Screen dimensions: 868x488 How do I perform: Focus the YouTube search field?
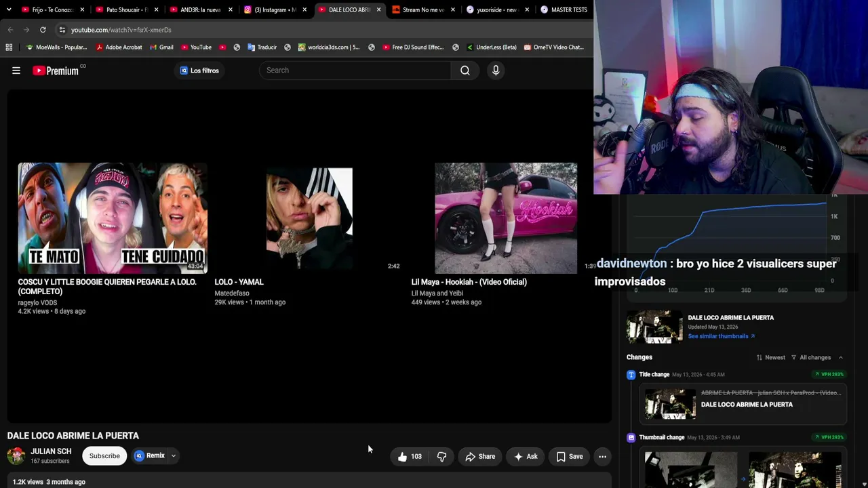tap(355, 70)
